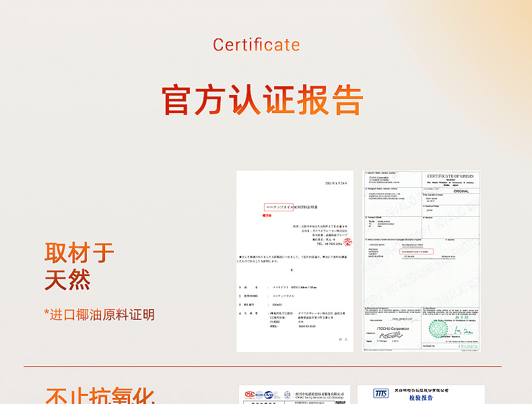This screenshot has height=404, width=532.
Task: Click the red seal stamp on the Japanese certificate
Action: pos(347,242)
